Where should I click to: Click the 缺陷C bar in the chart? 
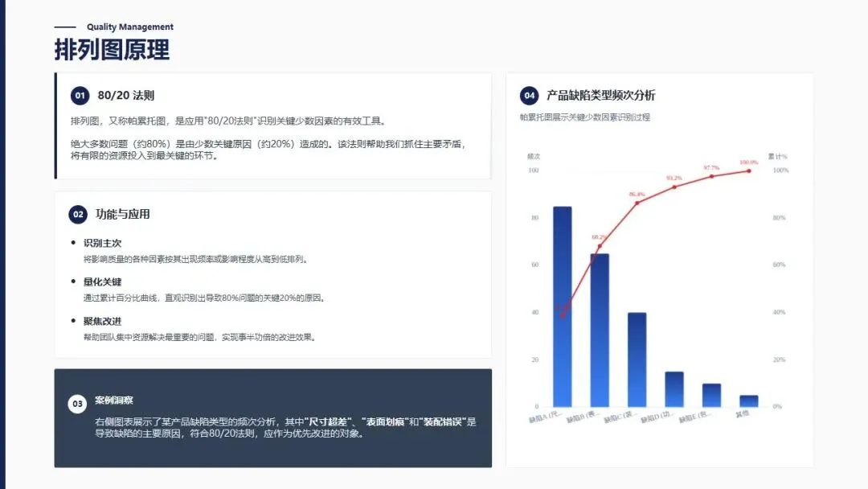pyautogui.click(x=637, y=360)
